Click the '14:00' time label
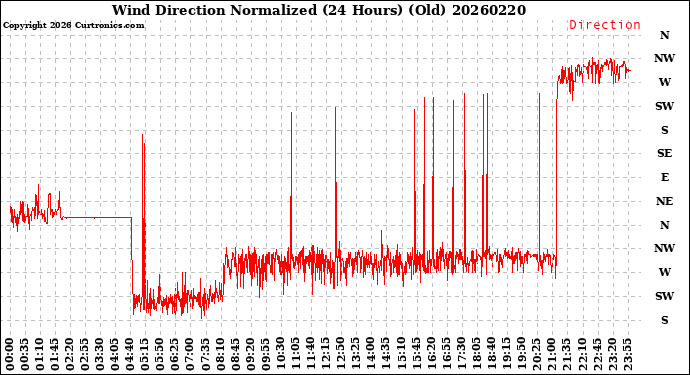This screenshot has height=375, width=690. 371,355
